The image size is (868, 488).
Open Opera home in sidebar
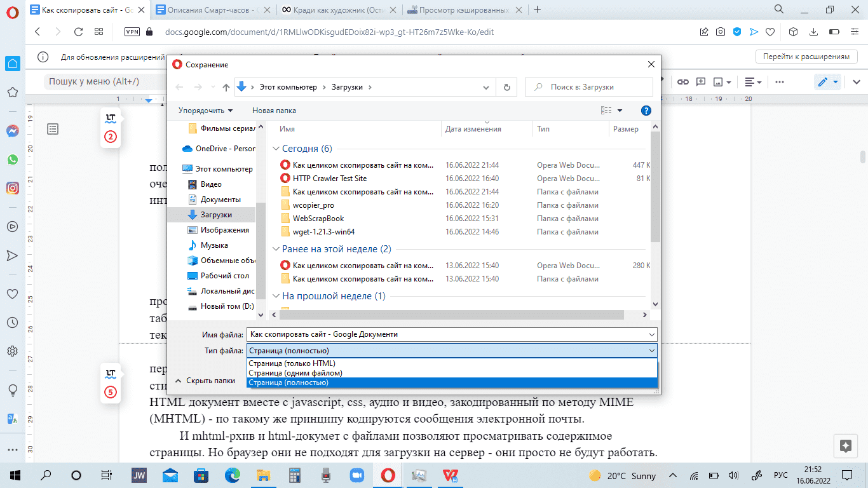(x=12, y=64)
